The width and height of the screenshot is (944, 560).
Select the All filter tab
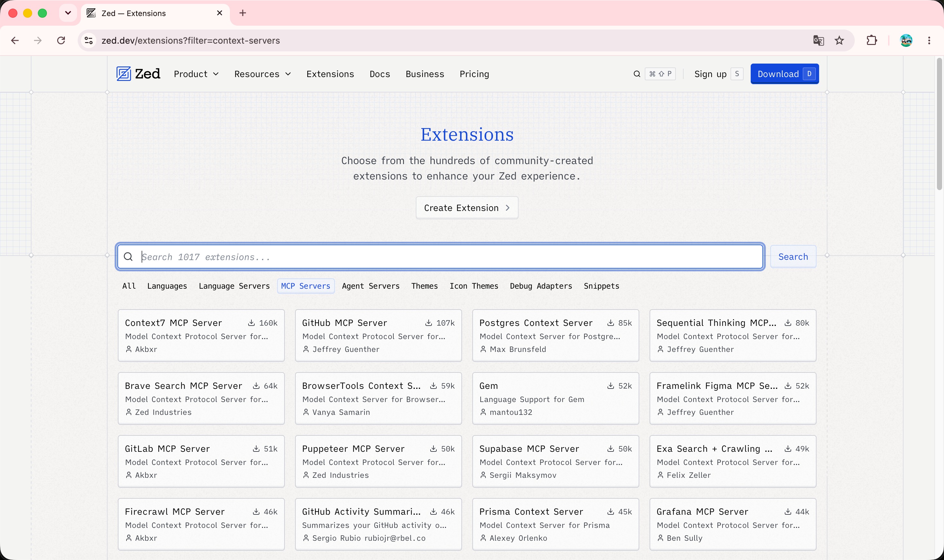point(129,286)
